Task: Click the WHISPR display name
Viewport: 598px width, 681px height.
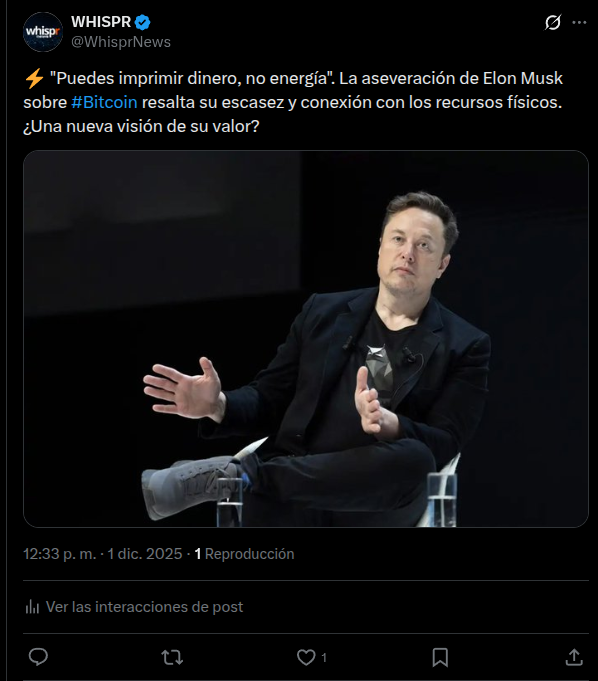Action: pos(101,22)
